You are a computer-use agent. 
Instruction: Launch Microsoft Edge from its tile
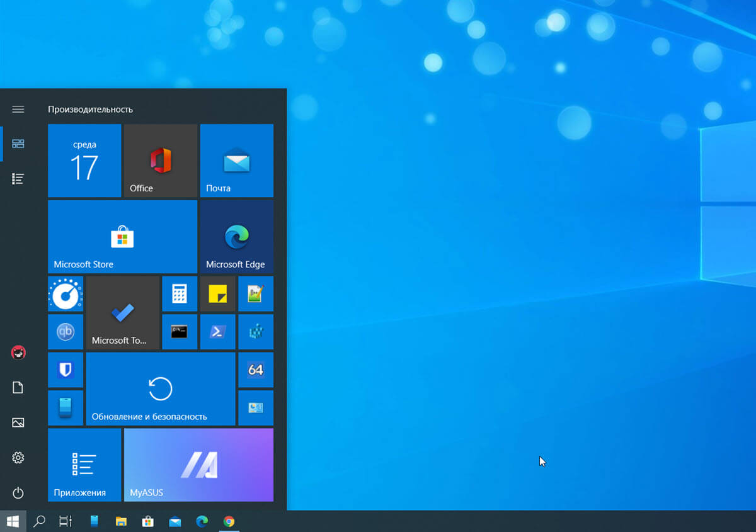click(236, 236)
